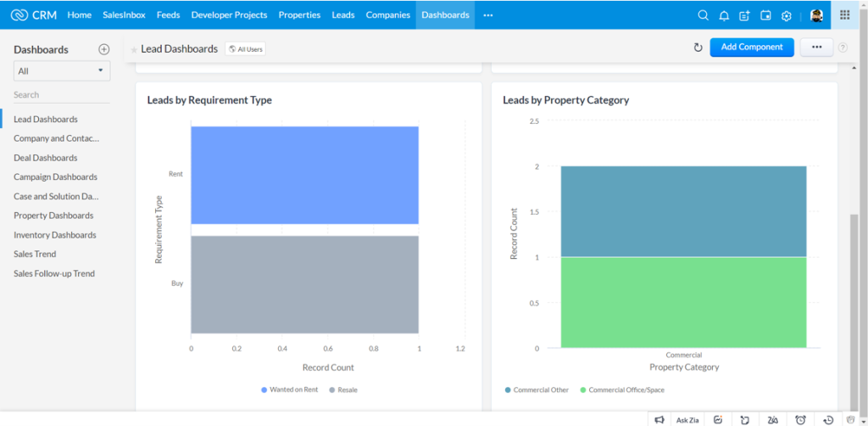Refresh the dashboard with reload icon
Screen dimensions: 868x426
point(698,48)
